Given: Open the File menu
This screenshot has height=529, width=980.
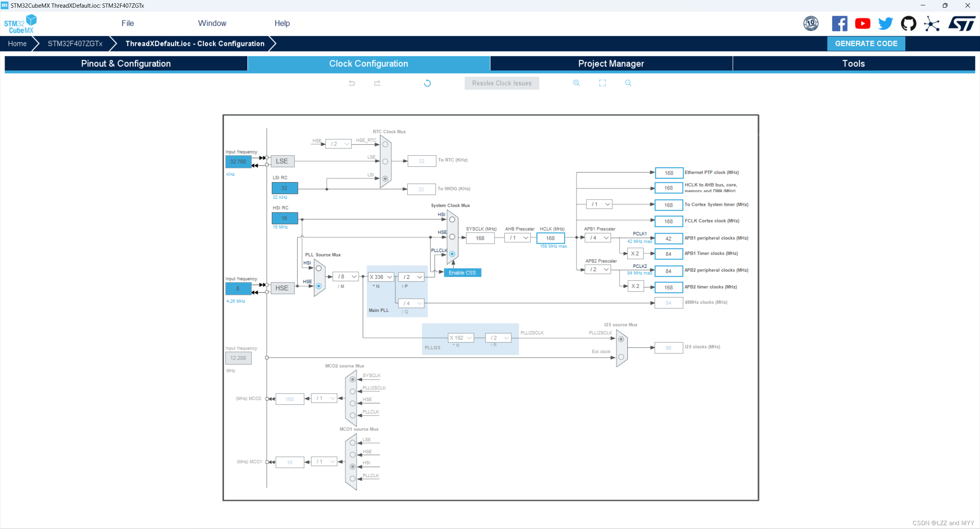Looking at the screenshot, I should coord(127,23).
